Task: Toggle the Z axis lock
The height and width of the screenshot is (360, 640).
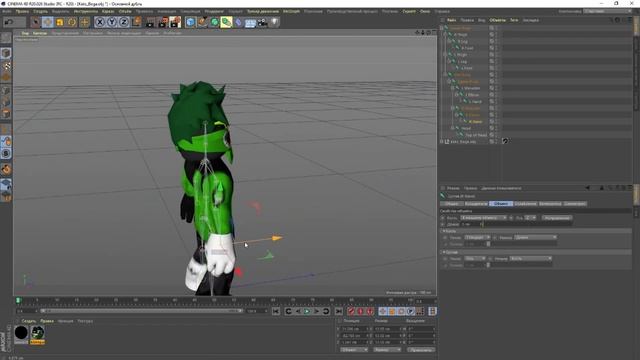Action: [x=124, y=22]
